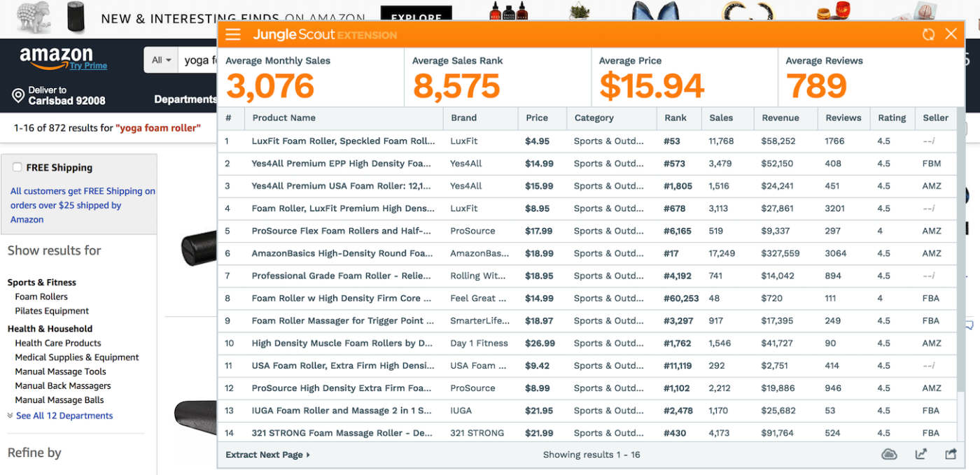Select Foam Roller, LuxFit Premium High Dens product

click(343, 208)
